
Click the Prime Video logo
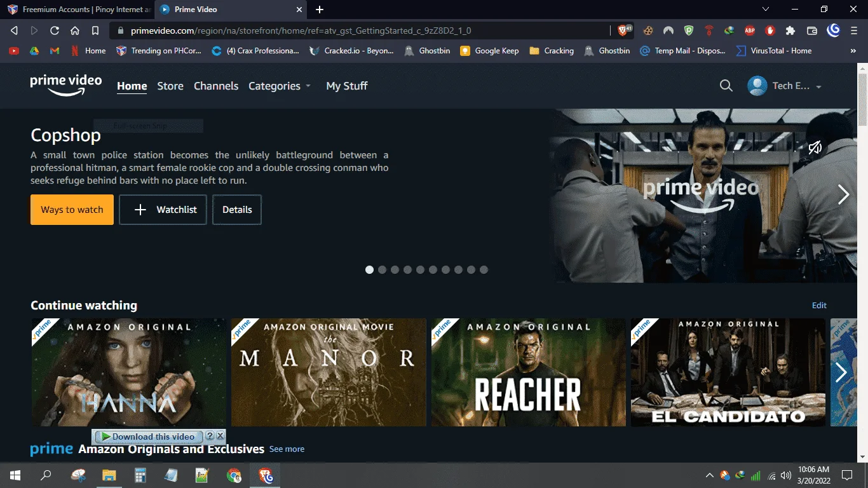click(66, 86)
